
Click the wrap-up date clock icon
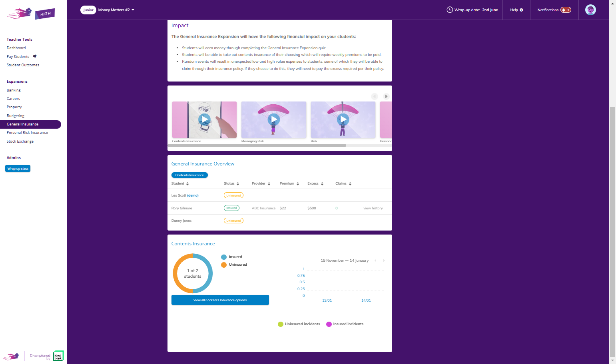[450, 10]
